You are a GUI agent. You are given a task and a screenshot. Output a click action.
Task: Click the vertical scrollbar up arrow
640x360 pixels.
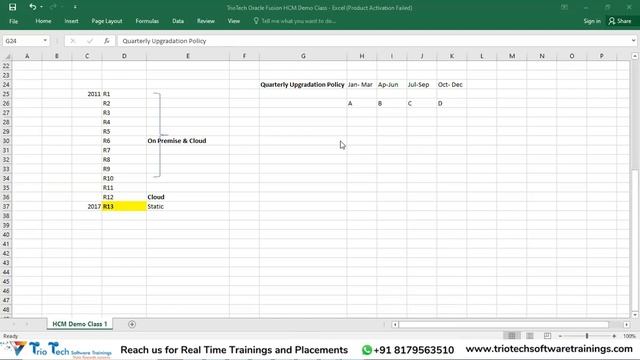click(x=635, y=56)
